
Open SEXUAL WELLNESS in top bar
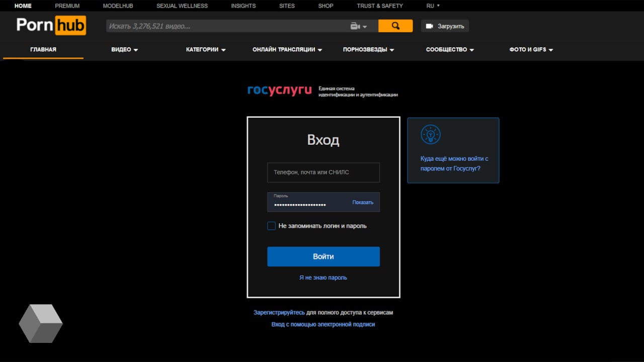pyautogui.click(x=182, y=6)
